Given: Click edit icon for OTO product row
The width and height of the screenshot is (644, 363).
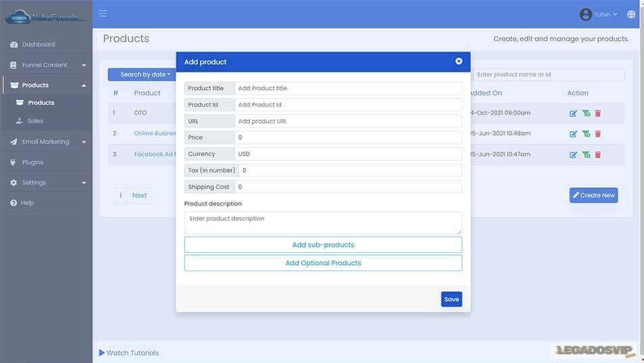Looking at the screenshot, I should point(573,114).
